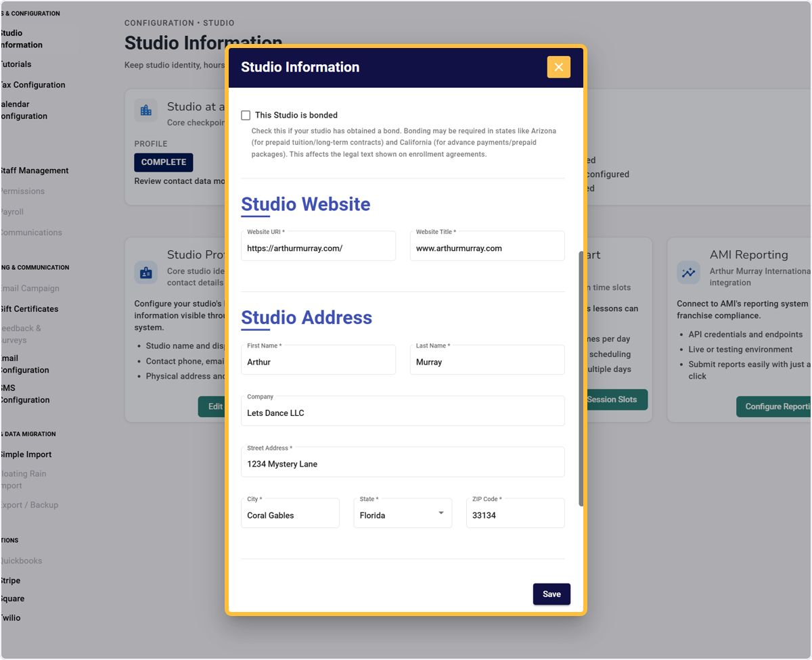
Task: Open Twilio integration in the sidebar
Action: coord(10,618)
